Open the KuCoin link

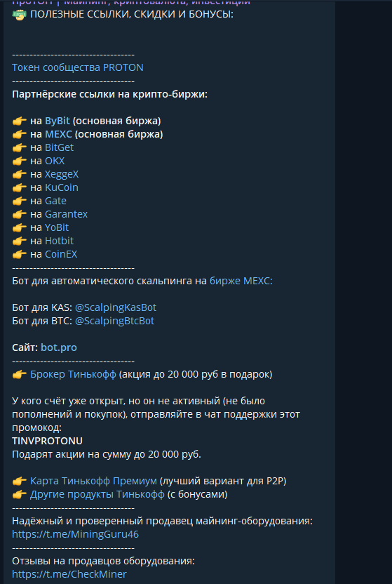coord(62,187)
